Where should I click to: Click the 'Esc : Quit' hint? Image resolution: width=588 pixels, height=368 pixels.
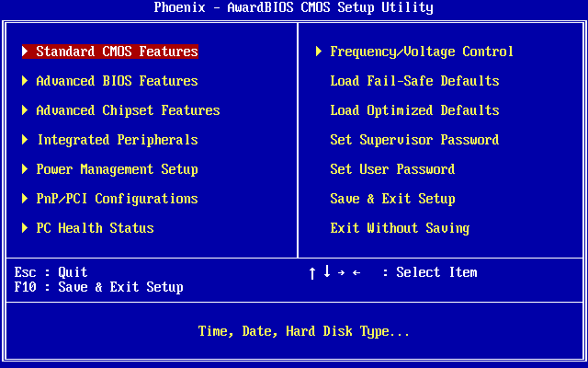51,272
